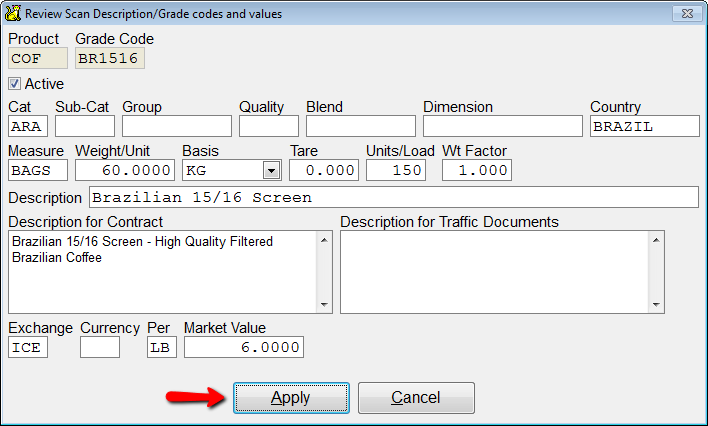Click the Apply button

(x=291, y=398)
